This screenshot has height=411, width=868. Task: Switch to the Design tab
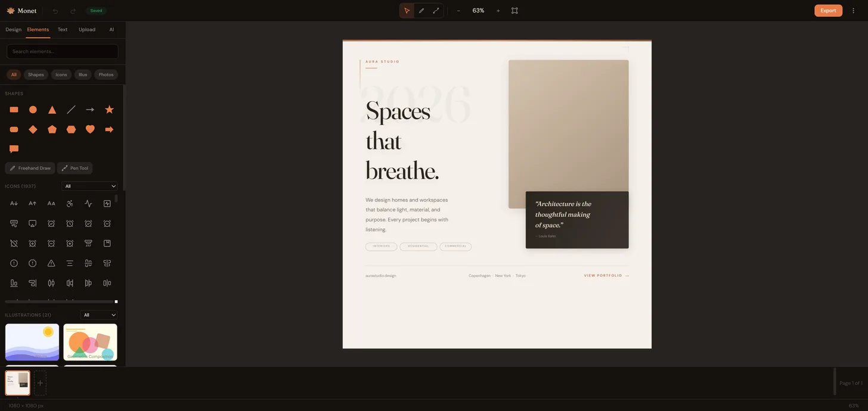(x=13, y=29)
